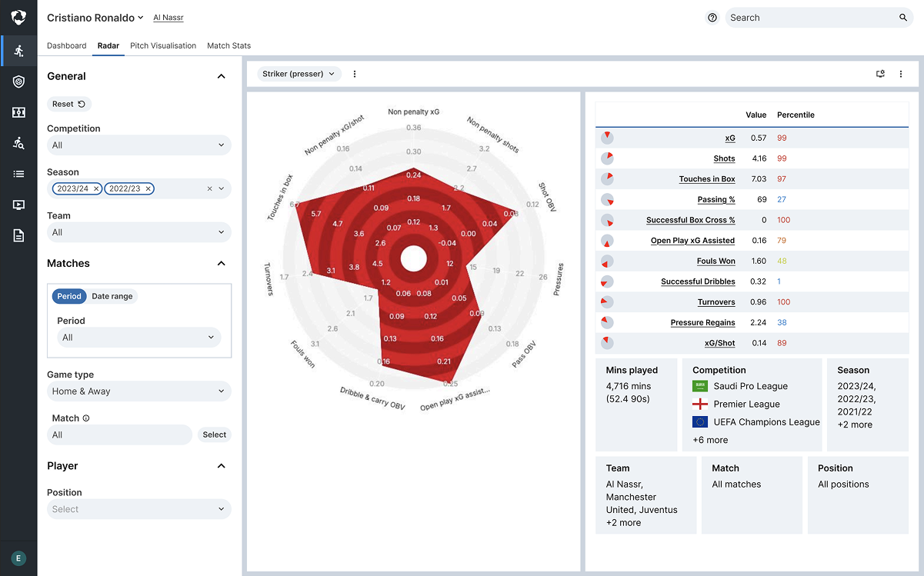Switch the Matches filter to Date range

[x=112, y=296]
